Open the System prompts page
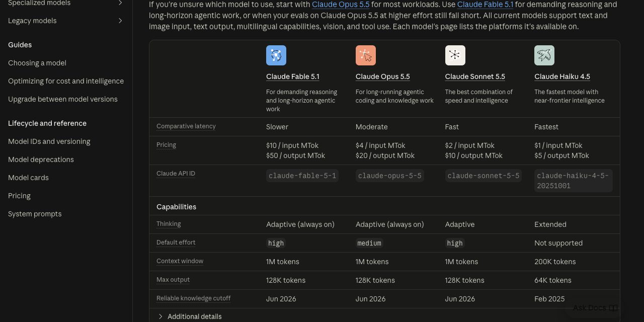 [x=35, y=214]
